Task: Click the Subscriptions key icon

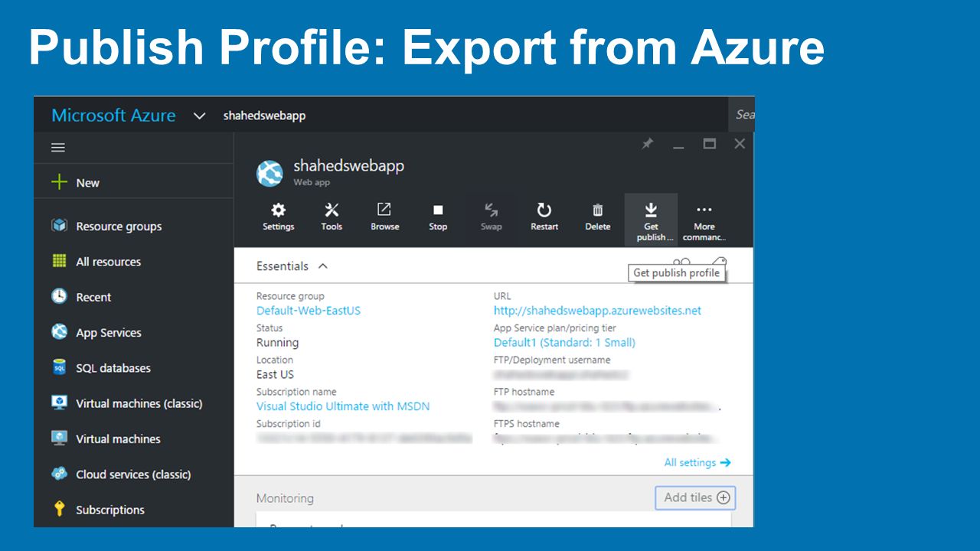Action: click(59, 509)
